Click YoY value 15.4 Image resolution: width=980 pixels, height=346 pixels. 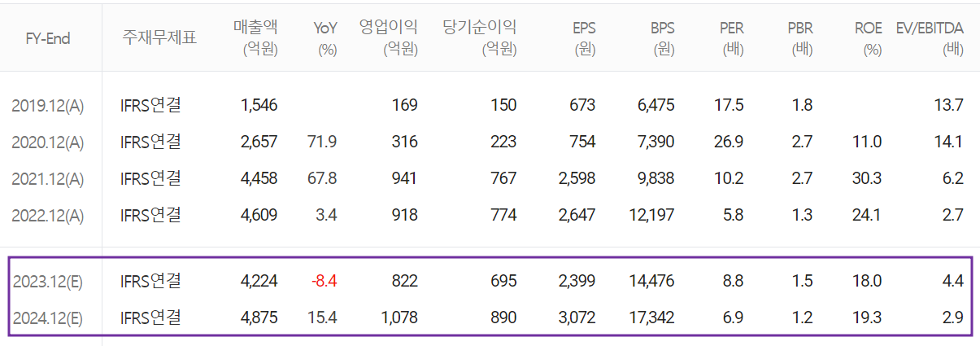click(323, 318)
